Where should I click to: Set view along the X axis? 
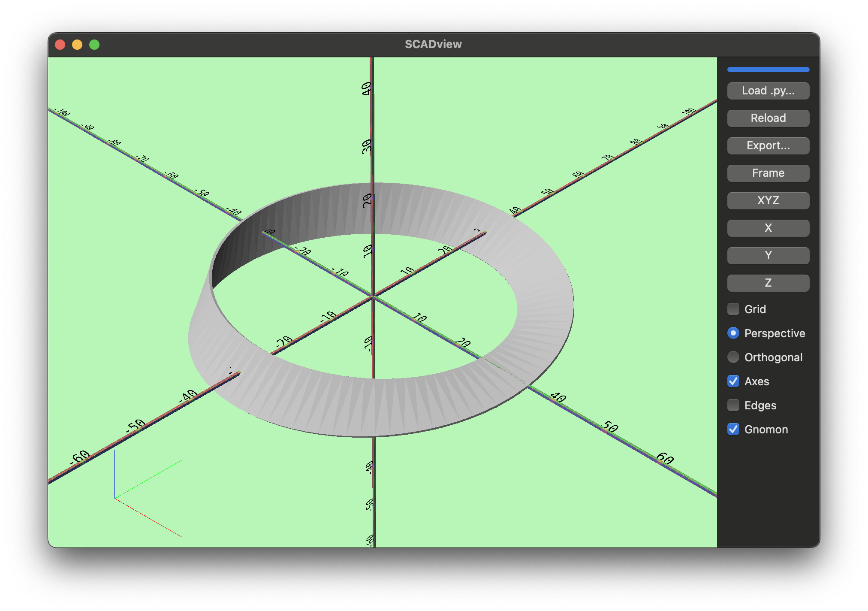pyautogui.click(x=768, y=228)
